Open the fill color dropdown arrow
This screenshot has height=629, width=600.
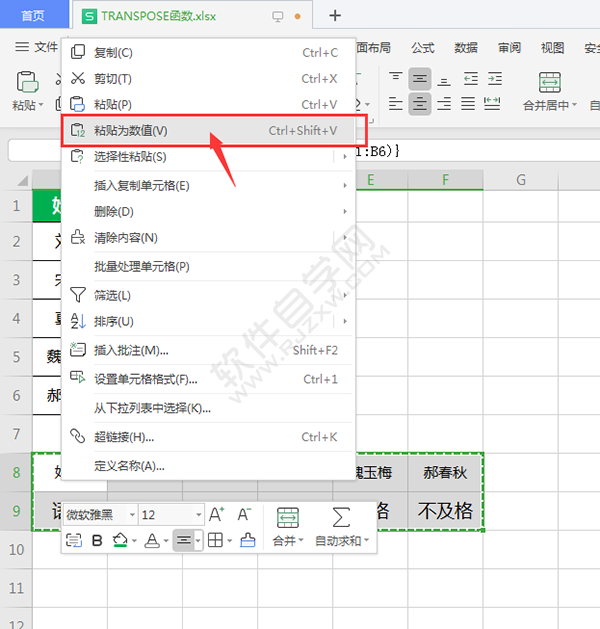[134, 541]
